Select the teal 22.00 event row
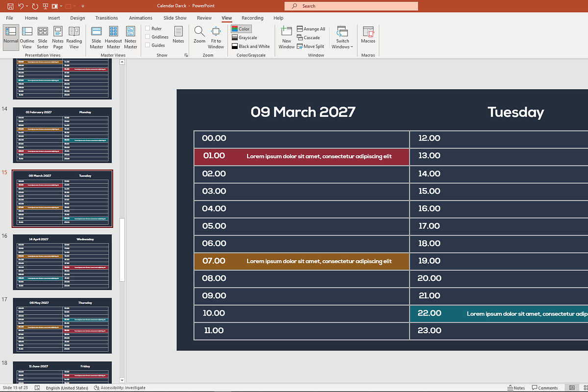Viewport: 588px width, 392px height. click(499, 314)
